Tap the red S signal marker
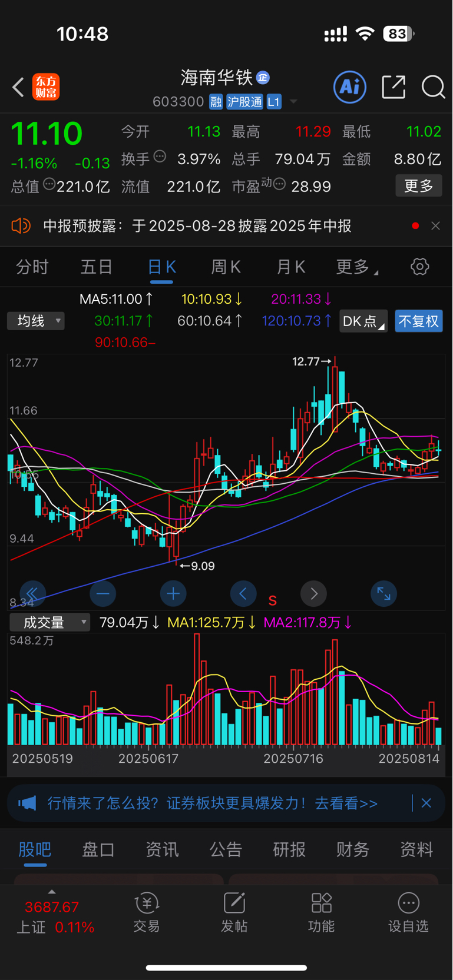Viewport: 453px width, 980px height. 273,601
